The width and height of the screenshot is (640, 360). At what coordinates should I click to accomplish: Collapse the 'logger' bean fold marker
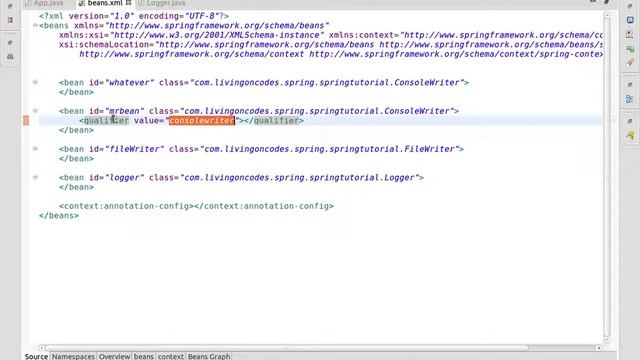[35, 177]
